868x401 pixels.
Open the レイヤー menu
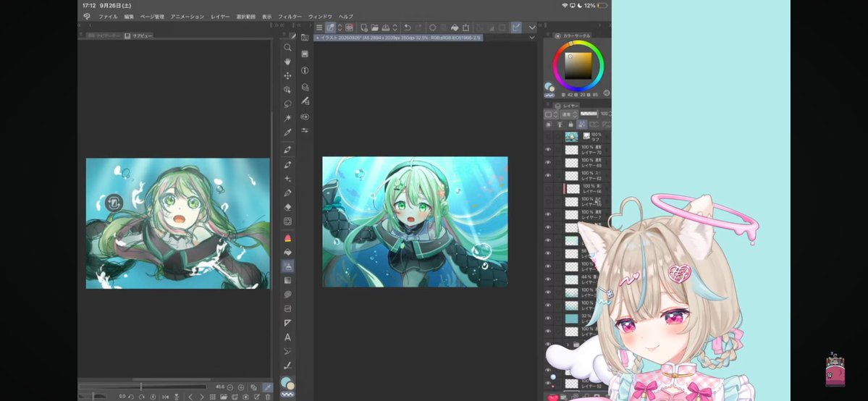(x=220, y=17)
